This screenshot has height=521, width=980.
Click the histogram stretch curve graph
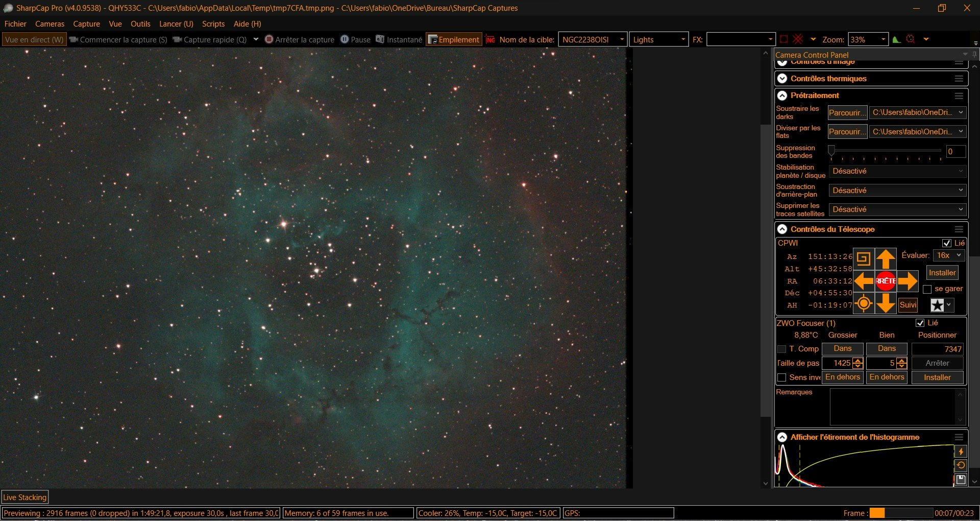(864, 465)
